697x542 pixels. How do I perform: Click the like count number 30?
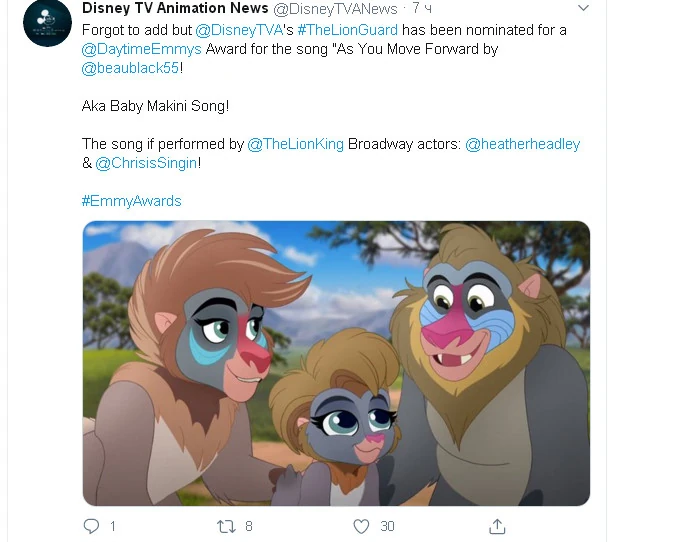387,526
